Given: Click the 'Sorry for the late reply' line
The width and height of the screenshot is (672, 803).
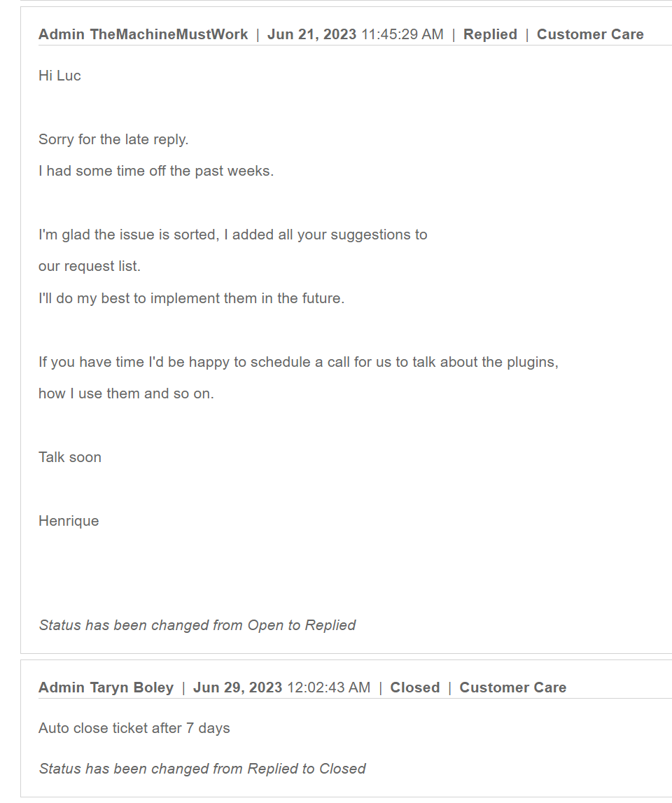Looking at the screenshot, I should 113,139.
